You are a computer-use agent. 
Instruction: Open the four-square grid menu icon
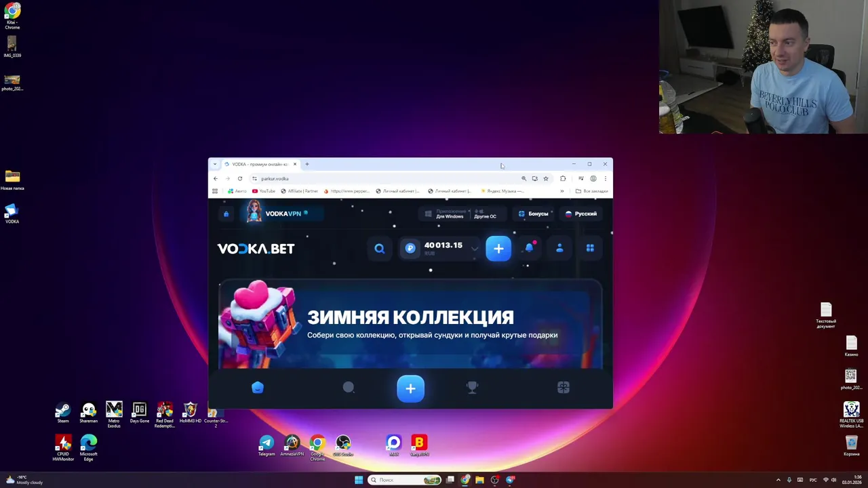[x=590, y=249]
